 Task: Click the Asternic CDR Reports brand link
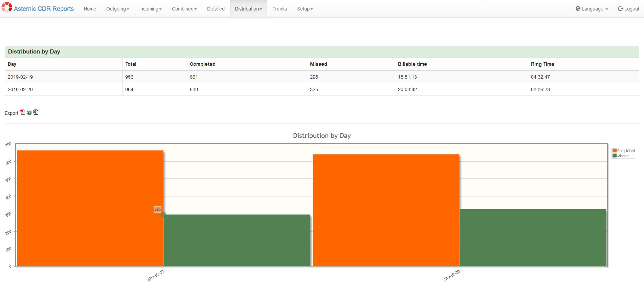(44, 9)
